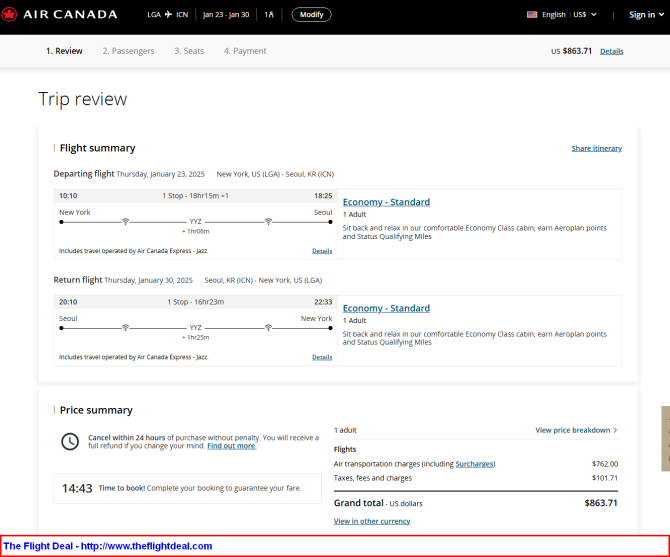670x557 pixels.
Task: Click the US flag language icon
Action: (x=532, y=15)
